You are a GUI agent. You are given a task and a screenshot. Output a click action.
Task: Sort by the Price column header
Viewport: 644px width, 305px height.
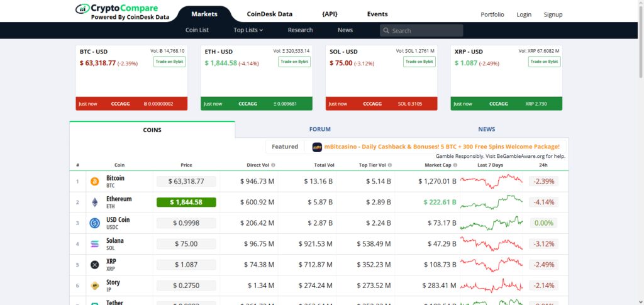click(x=186, y=165)
